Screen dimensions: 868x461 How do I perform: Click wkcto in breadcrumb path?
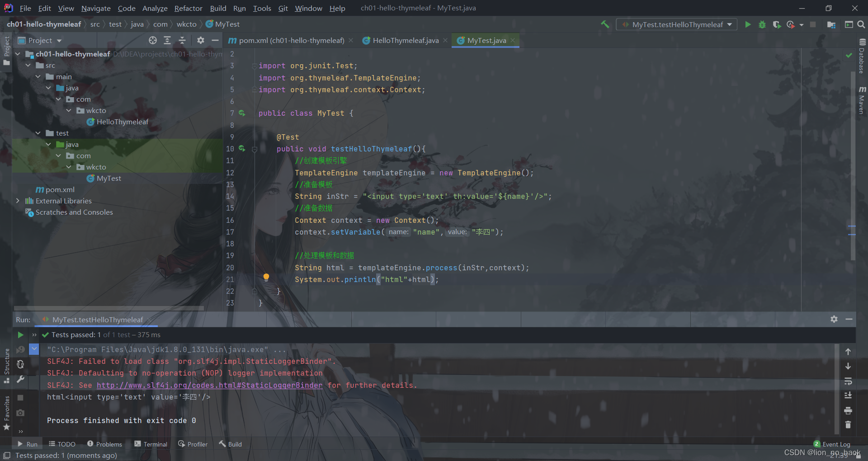tap(186, 24)
